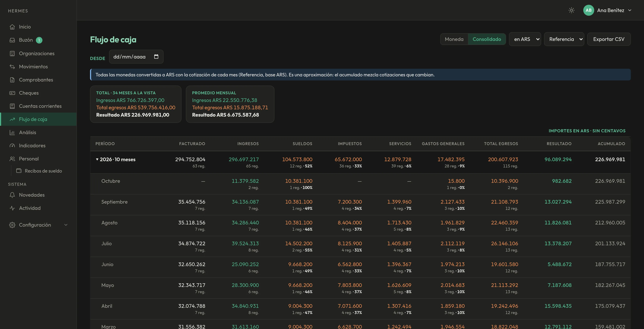Click the Indicadores gauge icon

12,146
